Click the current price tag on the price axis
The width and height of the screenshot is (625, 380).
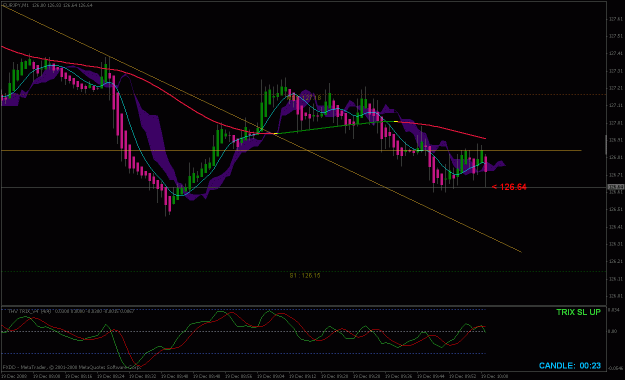[x=615, y=187]
